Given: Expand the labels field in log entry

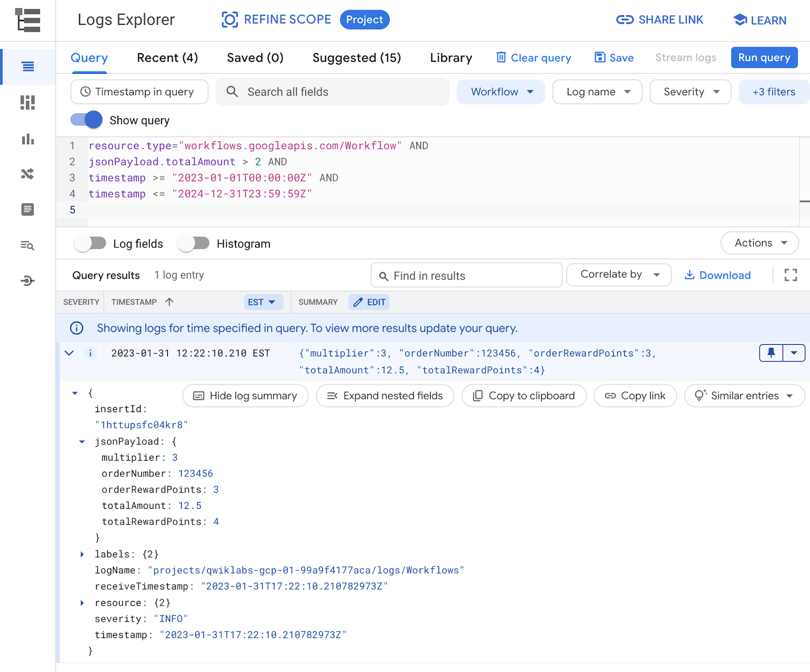Looking at the screenshot, I should (82, 554).
